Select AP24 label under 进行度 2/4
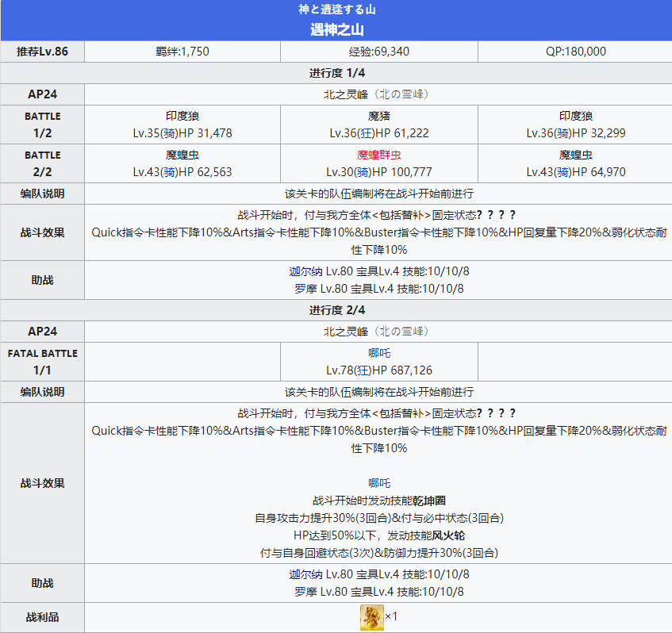The width and height of the screenshot is (672, 633). coord(42,332)
